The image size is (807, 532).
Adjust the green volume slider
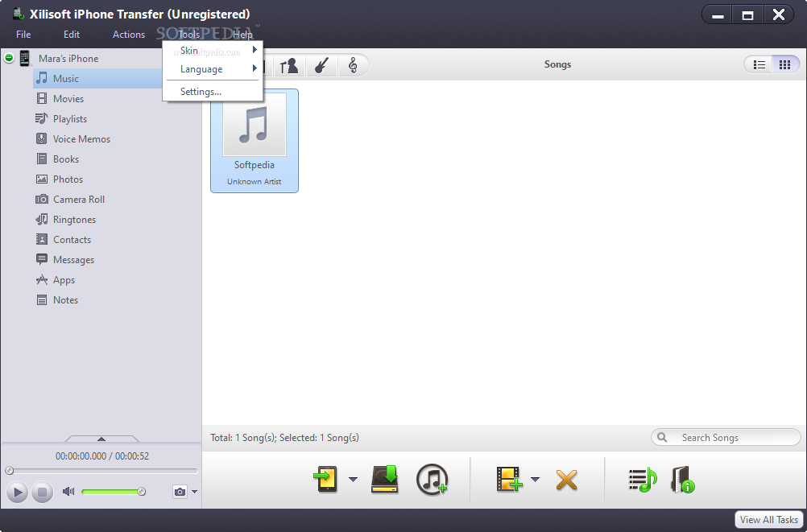point(114,492)
